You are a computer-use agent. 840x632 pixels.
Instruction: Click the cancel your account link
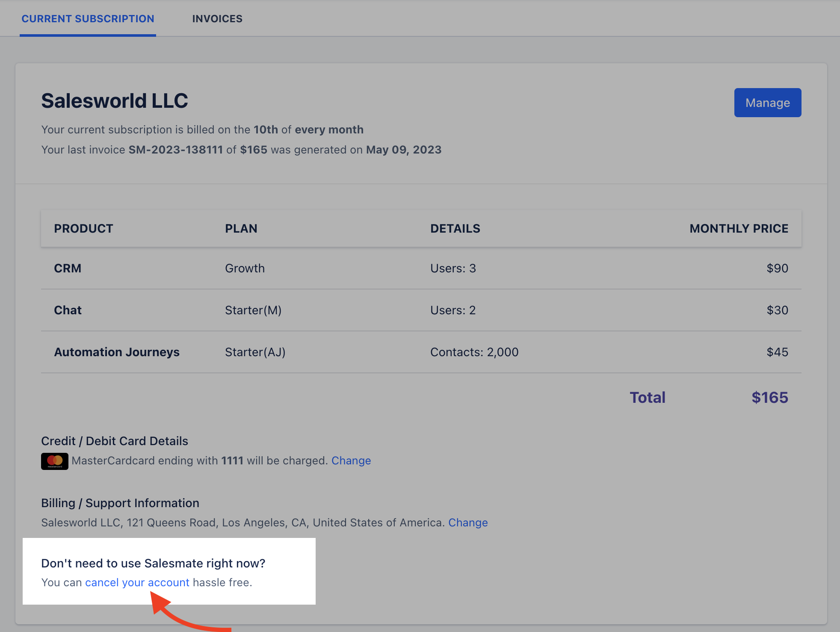point(137,582)
